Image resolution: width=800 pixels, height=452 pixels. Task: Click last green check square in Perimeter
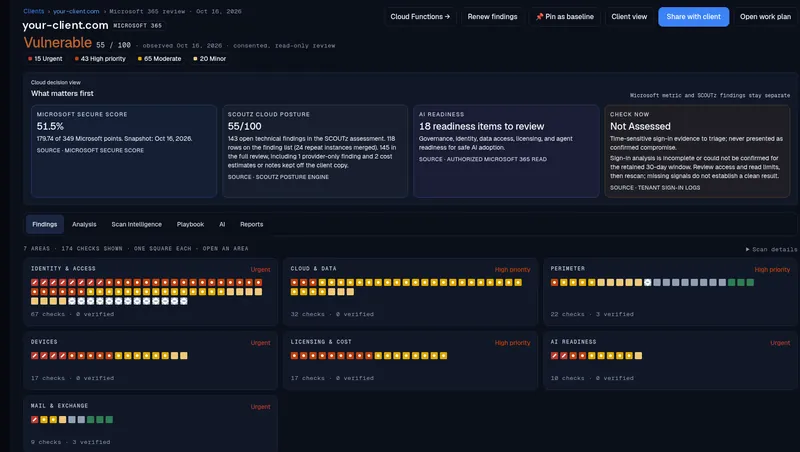(x=750, y=282)
